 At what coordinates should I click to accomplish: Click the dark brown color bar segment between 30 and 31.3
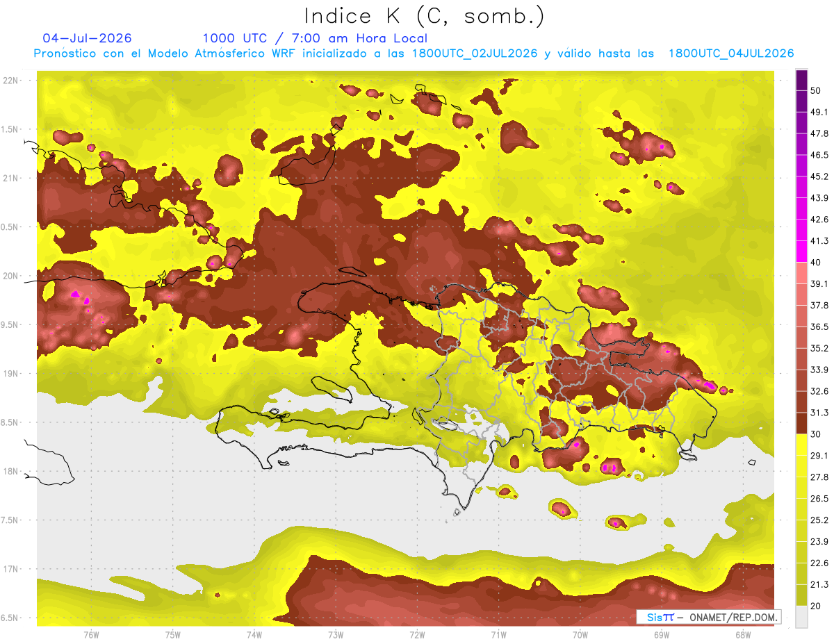[801, 423]
